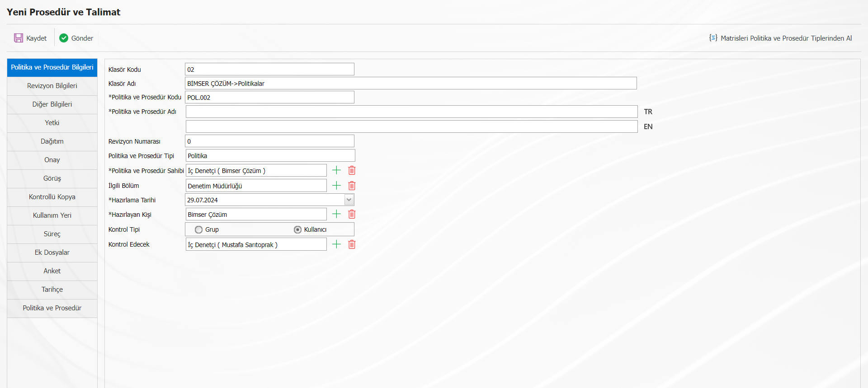Open the Süreç tab
868x388 pixels.
tap(52, 234)
